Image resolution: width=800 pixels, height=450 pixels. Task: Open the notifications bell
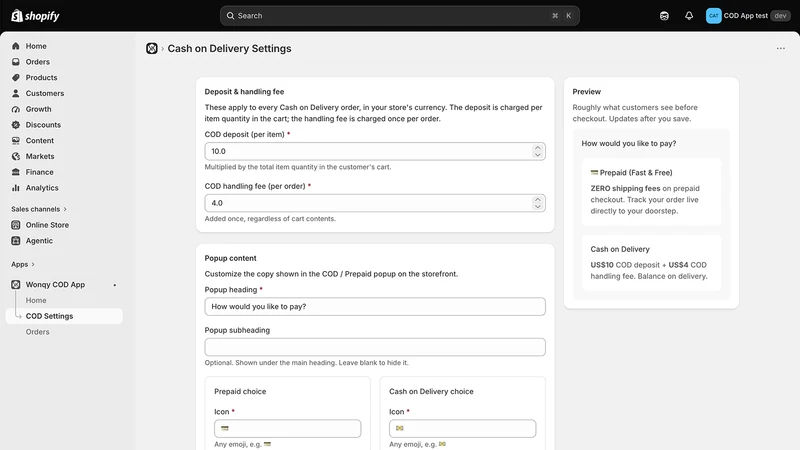[689, 16]
